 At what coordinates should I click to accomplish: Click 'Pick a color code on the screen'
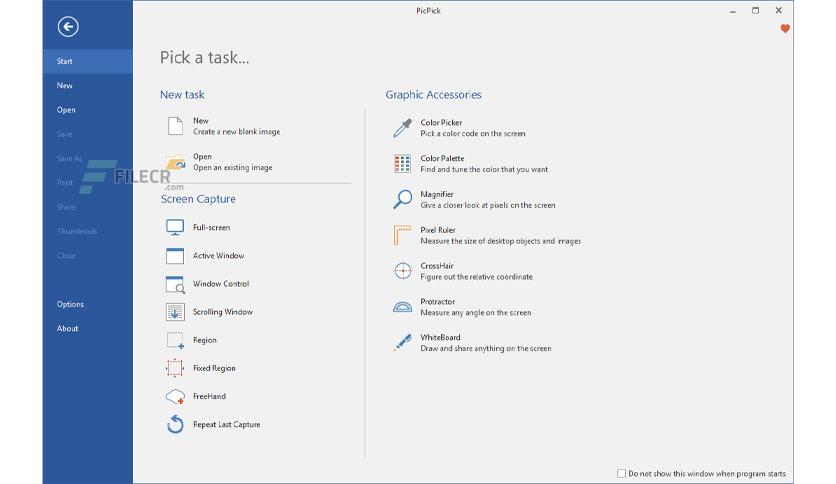coord(473,134)
